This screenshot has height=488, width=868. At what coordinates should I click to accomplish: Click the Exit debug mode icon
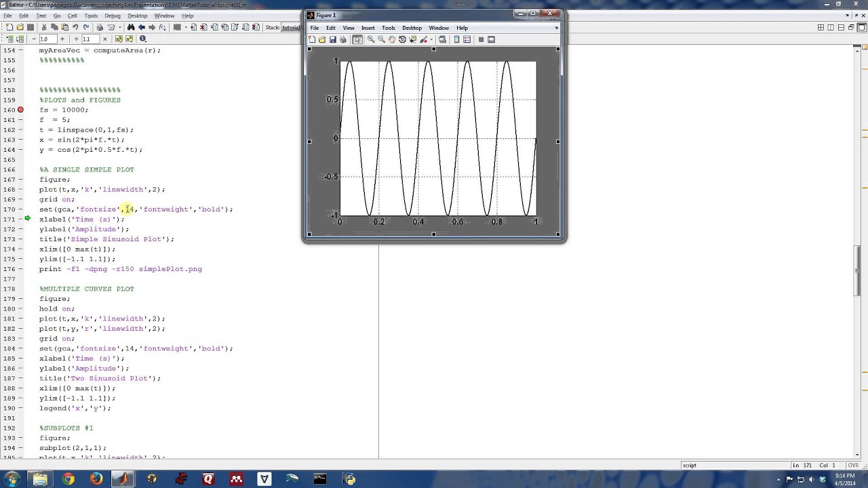pyautogui.click(x=256, y=27)
